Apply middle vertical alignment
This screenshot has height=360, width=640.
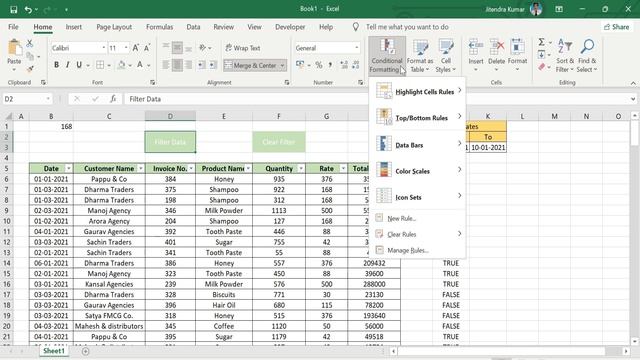tap(177, 48)
